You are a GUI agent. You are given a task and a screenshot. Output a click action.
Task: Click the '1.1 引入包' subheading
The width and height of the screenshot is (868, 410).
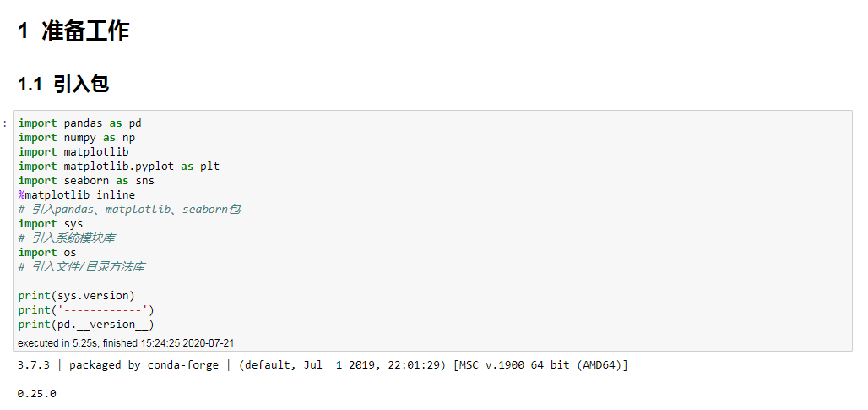[x=63, y=85]
